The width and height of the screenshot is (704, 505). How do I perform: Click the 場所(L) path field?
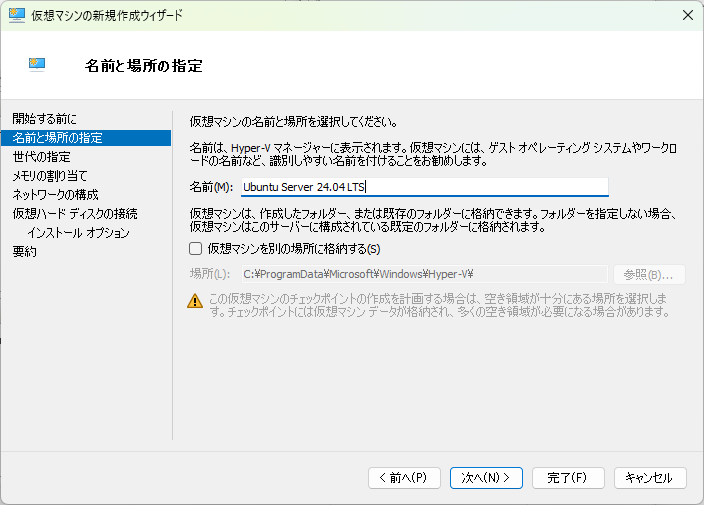tap(425, 274)
